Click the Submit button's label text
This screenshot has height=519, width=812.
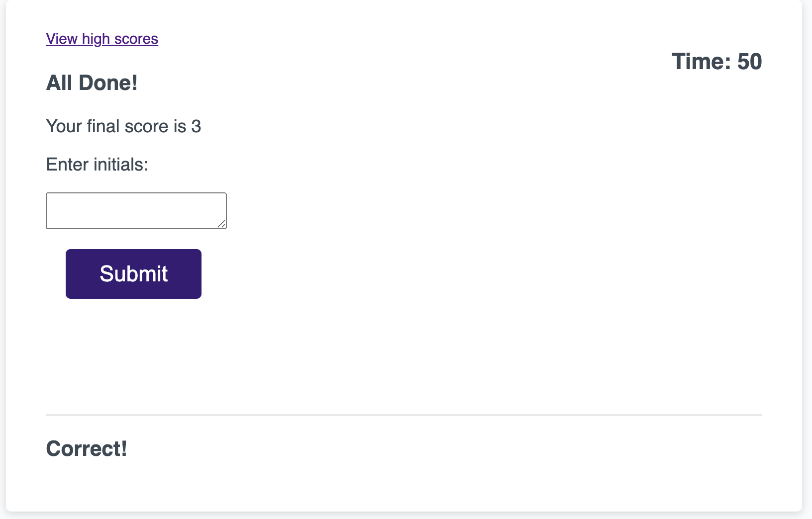coord(133,273)
